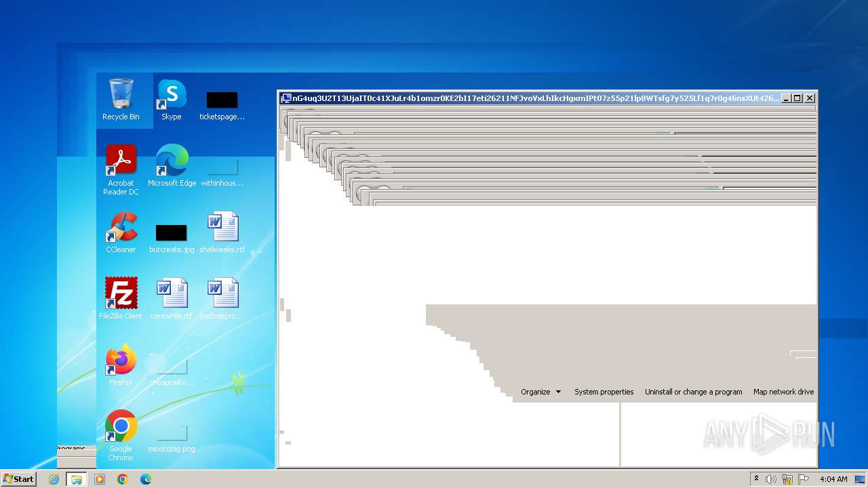Launch Skype from the desktop
The width and height of the screenshot is (868, 488).
click(172, 100)
